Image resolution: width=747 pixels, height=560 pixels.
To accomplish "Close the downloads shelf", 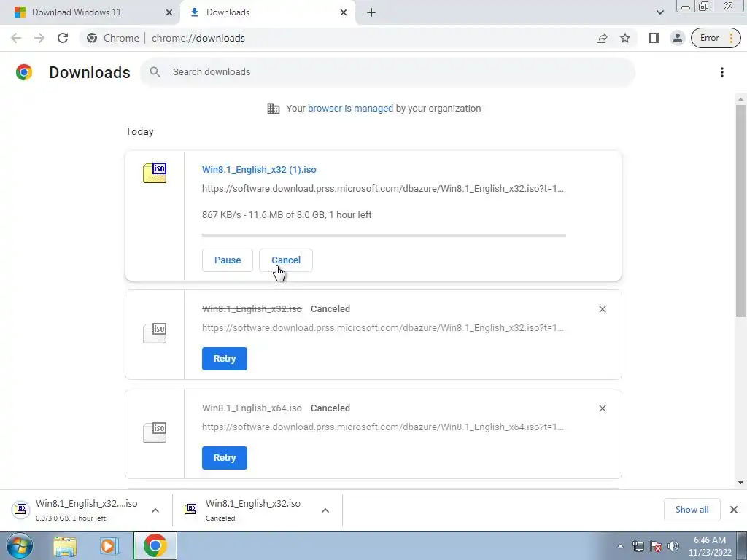I will tap(734, 510).
